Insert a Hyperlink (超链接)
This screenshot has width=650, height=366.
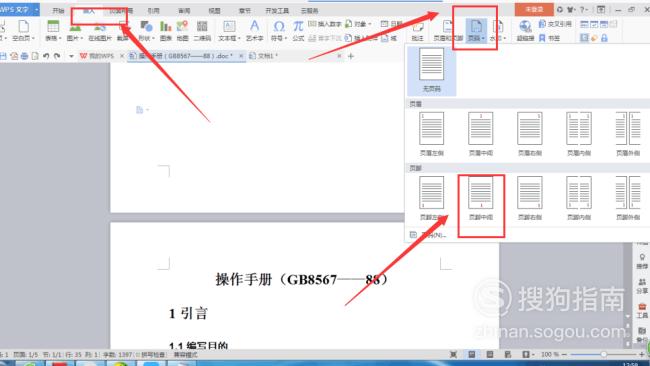tap(525, 30)
